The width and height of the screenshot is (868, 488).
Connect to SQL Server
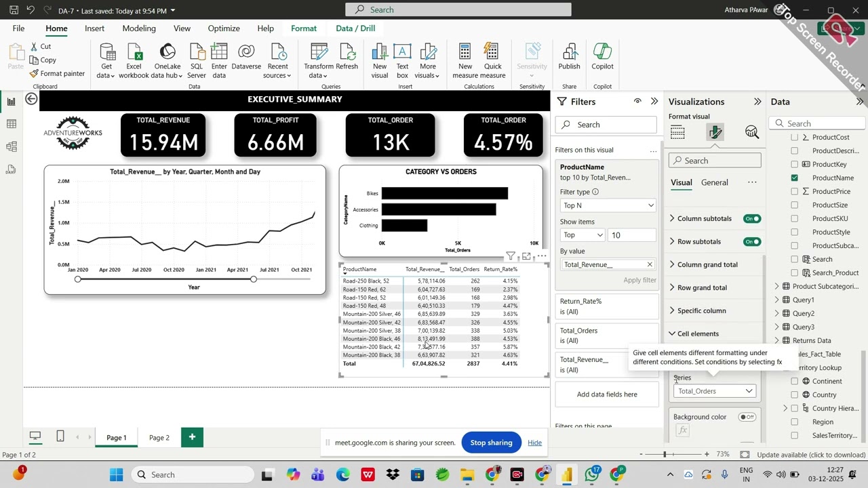(197, 60)
